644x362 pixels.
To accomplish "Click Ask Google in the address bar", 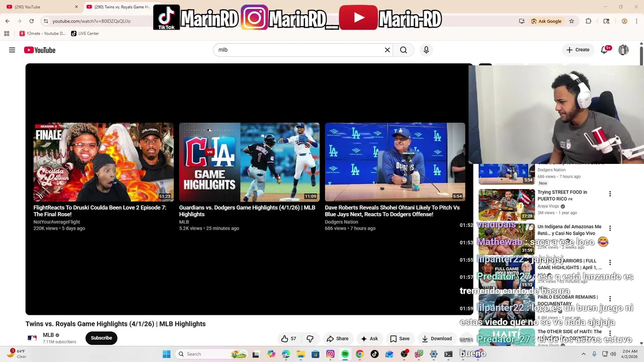I will click(x=546, y=21).
